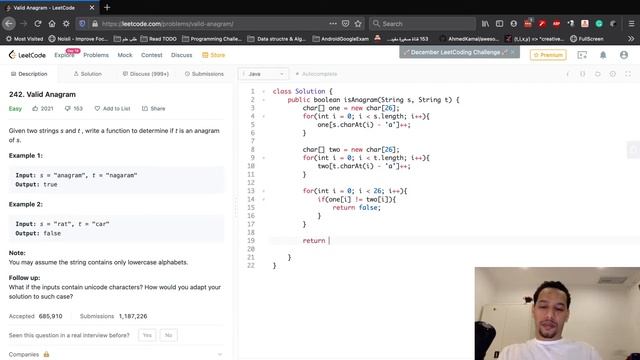Open the Discuss nav item in header
Image resolution: width=640 pixels, height=360 pixels.
pyautogui.click(x=182, y=55)
